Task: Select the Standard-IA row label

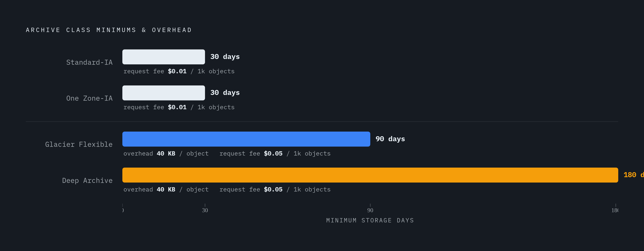Action: pos(89,62)
